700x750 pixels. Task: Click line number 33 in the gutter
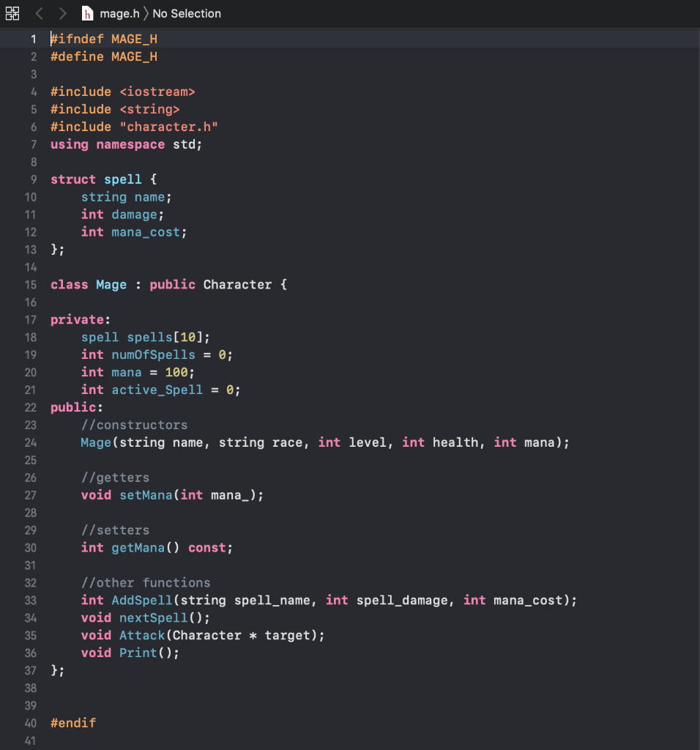coord(30,600)
